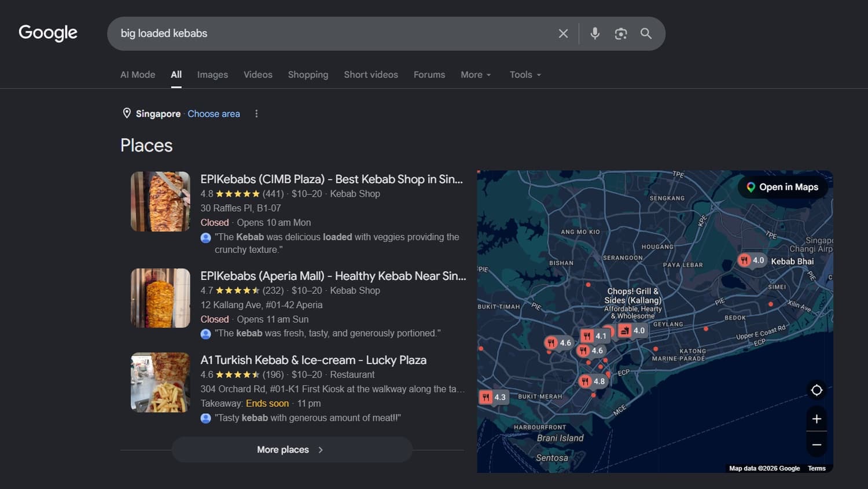The image size is (868, 489).
Task: Click the 4.0 pin near Geylang
Action: (x=631, y=330)
